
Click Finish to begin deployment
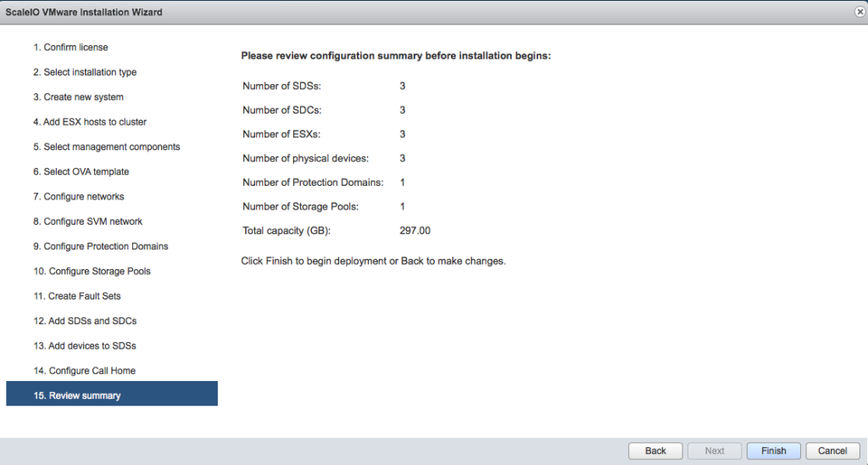pyautogui.click(x=773, y=451)
